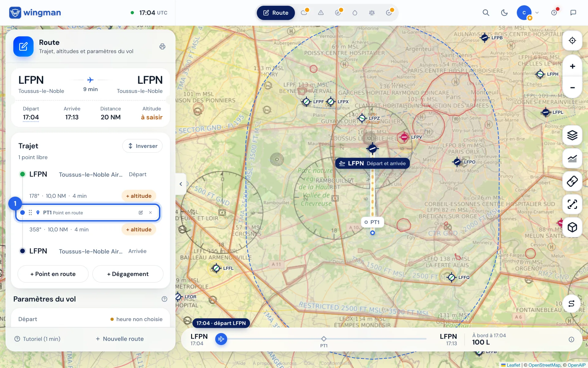
Task: Select the PT1 diamond timeline marker
Action: tap(324, 339)
